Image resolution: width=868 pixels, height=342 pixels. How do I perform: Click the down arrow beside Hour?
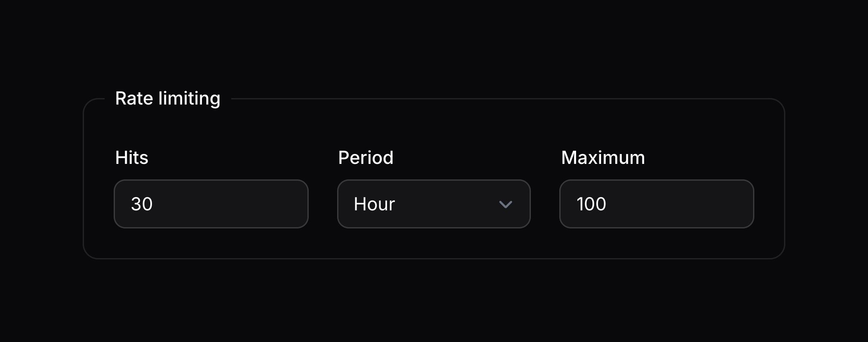[x=505, y=204]
